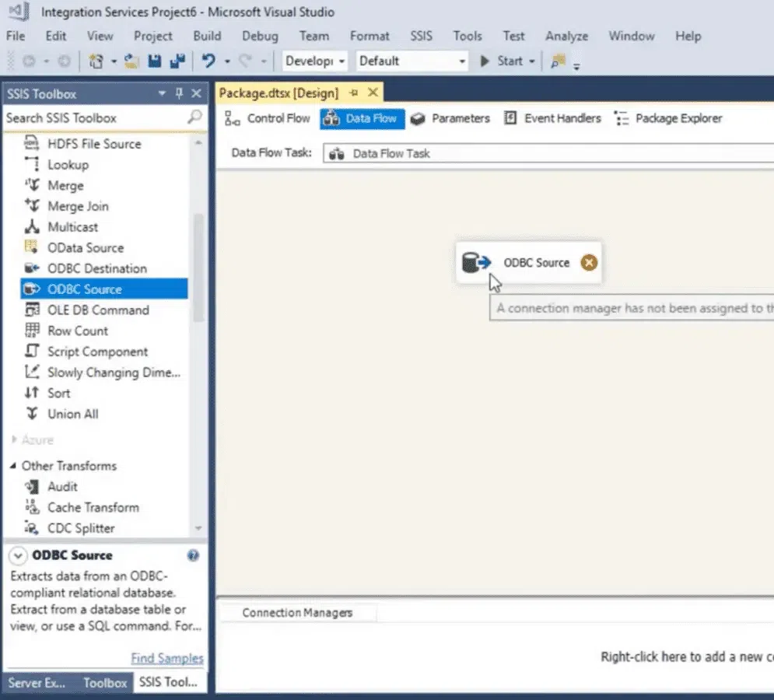Viewport: 774px width, 700px height.
Task: Open the Default platform dropdown
Action: coord(412,61)
